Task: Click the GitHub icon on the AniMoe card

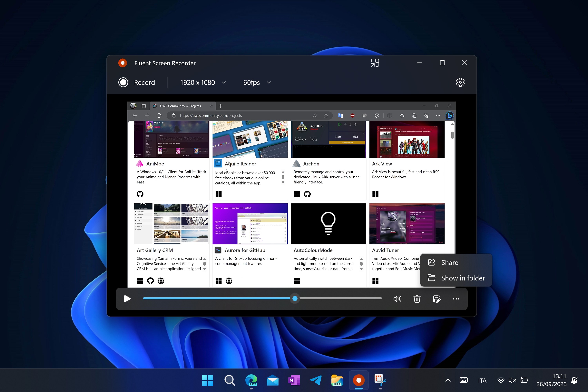Action: pos(140,194)
